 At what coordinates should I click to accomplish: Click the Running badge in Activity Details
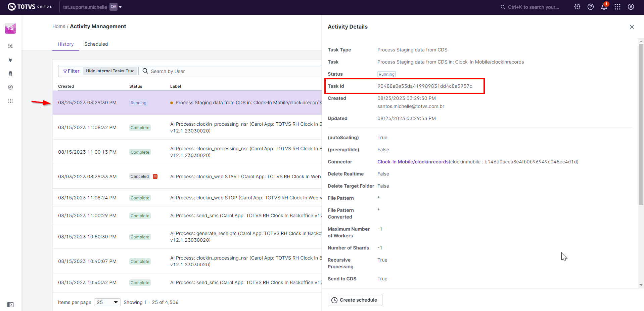click(386, 74)
